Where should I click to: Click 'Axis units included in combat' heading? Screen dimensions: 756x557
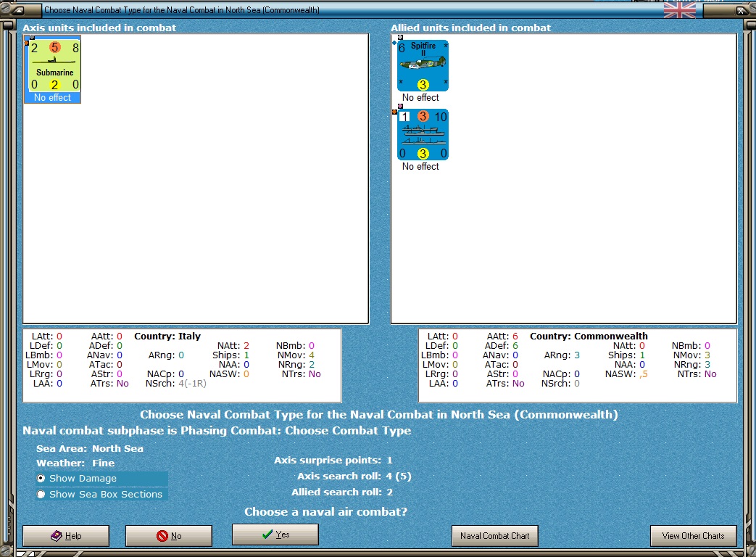point(99,28)
